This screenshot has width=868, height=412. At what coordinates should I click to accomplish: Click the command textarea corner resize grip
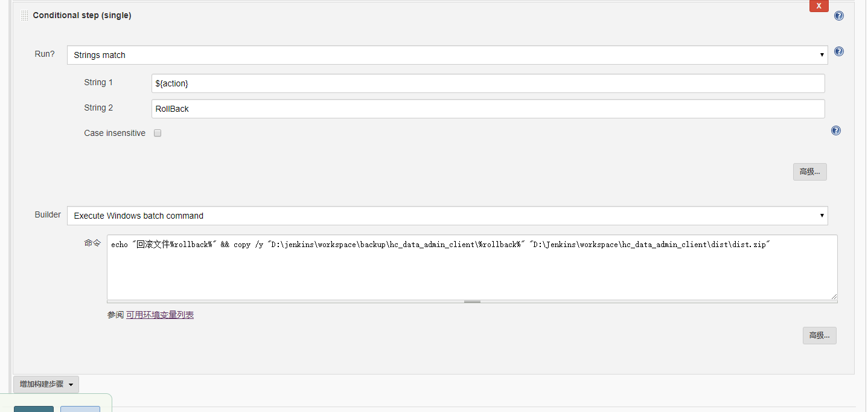click(834, 296)
